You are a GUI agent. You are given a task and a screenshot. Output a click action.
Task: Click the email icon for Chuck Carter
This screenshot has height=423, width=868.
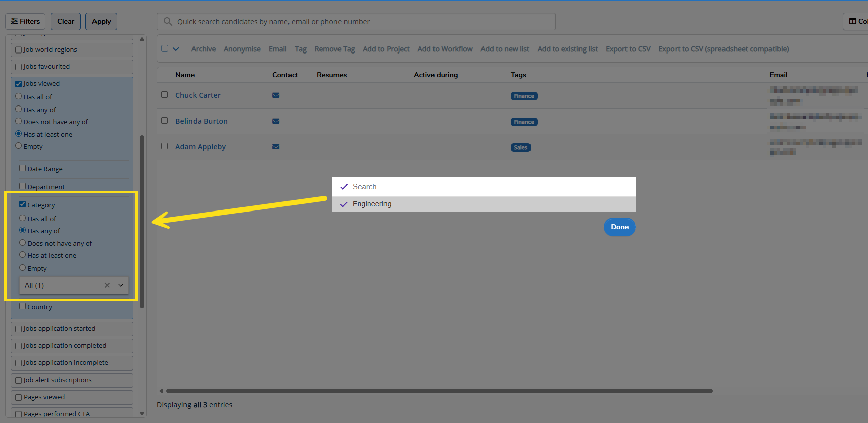(276, 95)
